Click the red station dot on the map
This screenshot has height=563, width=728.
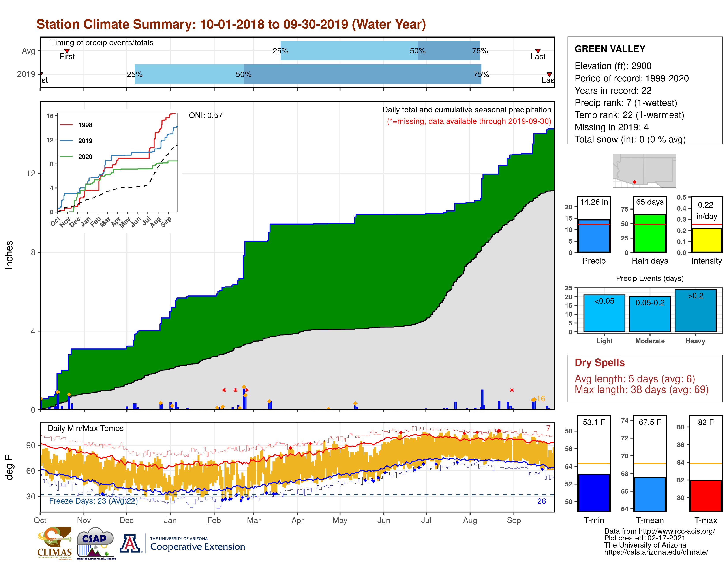(x=635, y=182)
